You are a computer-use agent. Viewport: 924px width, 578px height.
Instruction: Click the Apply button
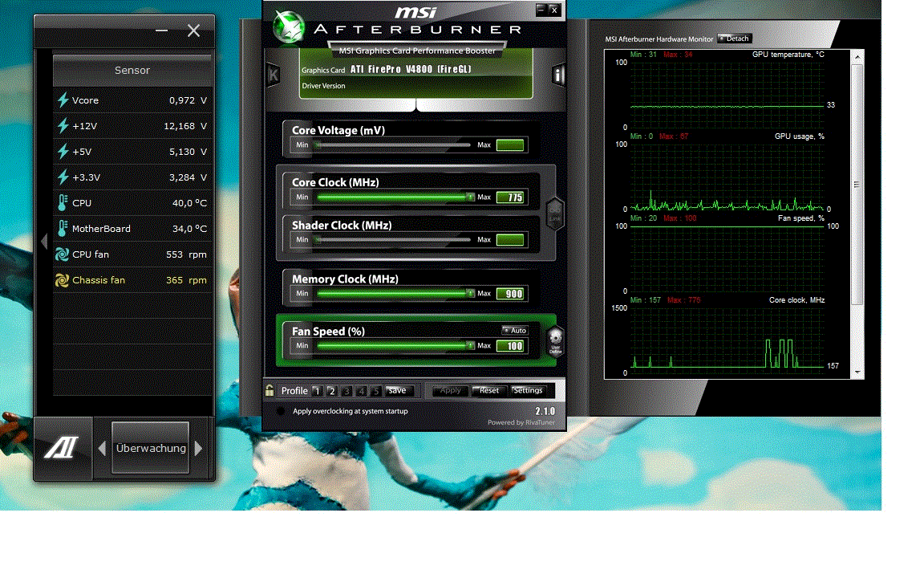click(x=450, y=390)
